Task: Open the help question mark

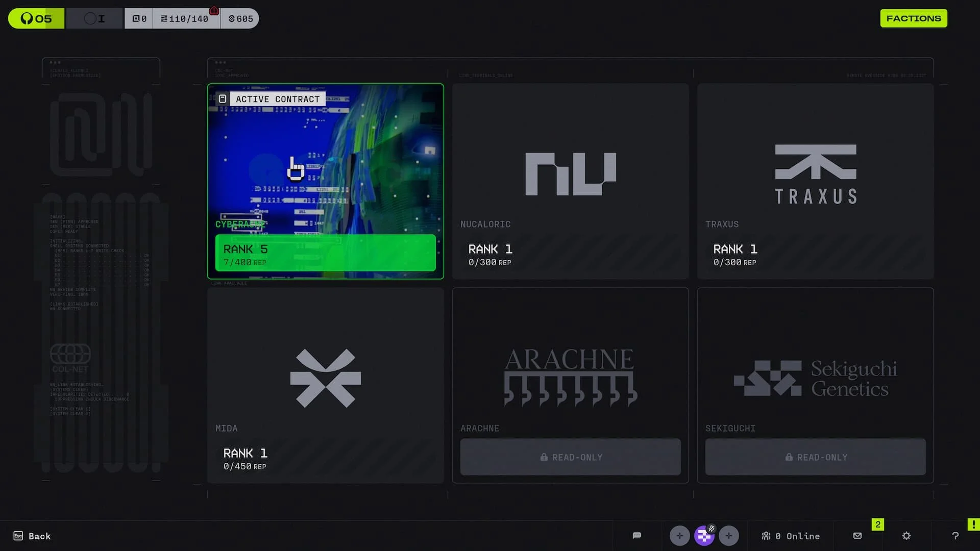Action: [x=955, y=536]
